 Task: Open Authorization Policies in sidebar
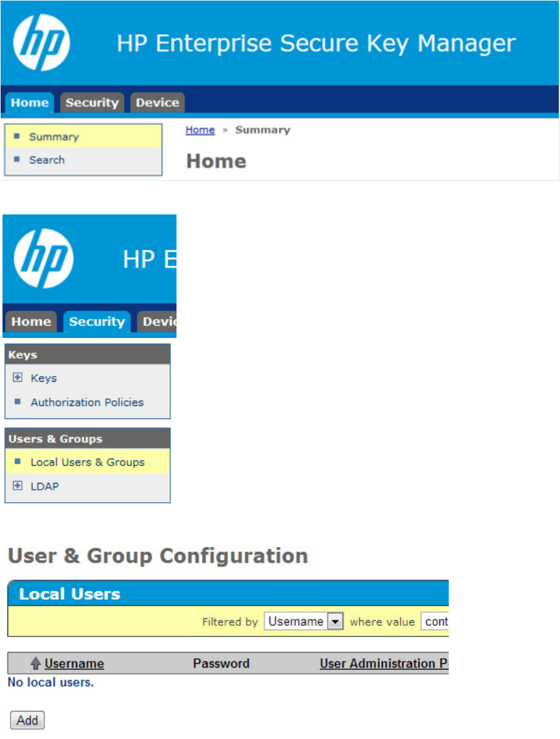87,402
